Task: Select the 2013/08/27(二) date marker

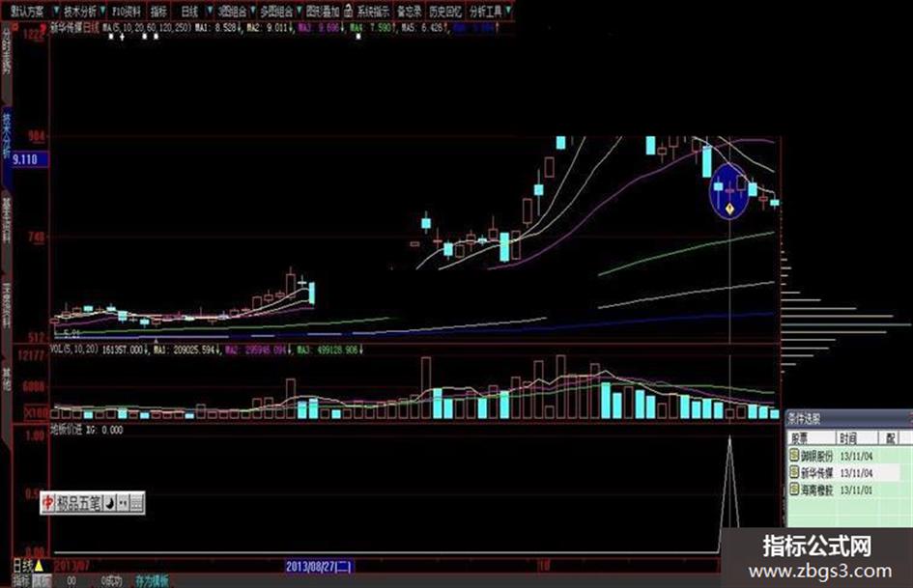Action: (319, 566)
